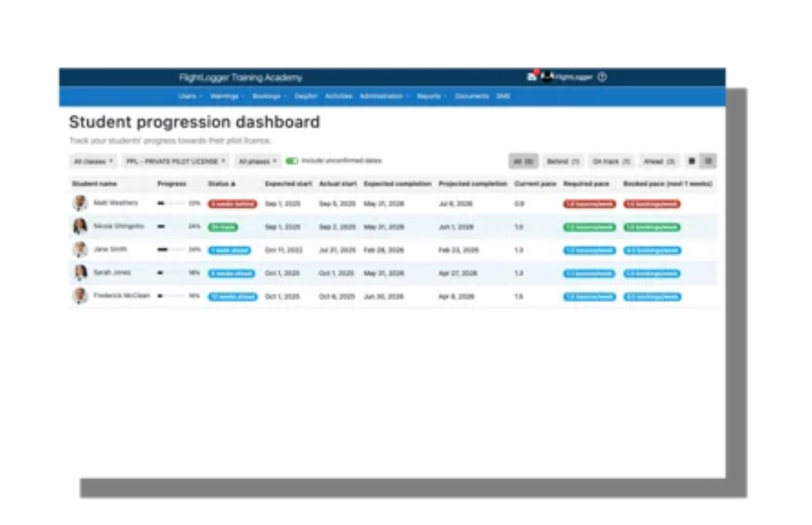Click Matt Weathers' red required pace badge

click(x=590, y=204)
